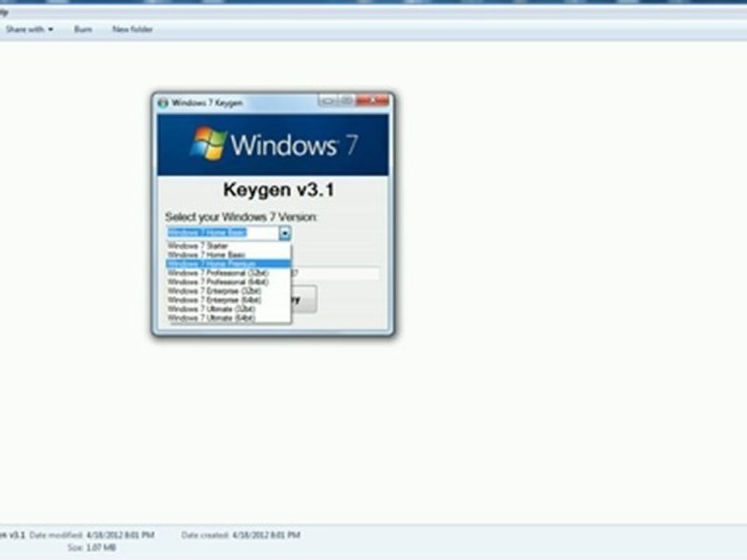Select Windows 7 Home Basic from list
The width and height of the screenshot is (747, 560).
(228, 255)
